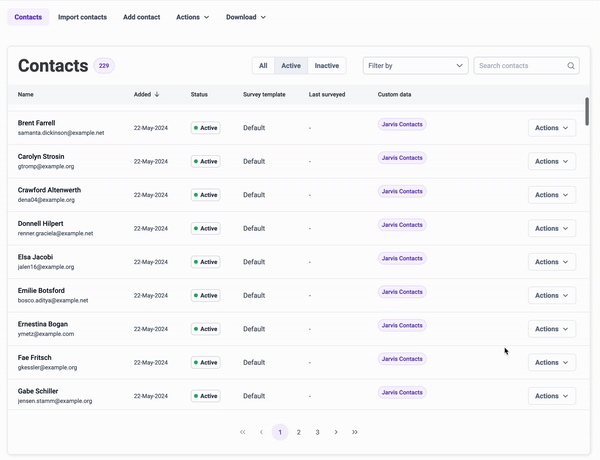The height and width of the screenshot is (460, 600).
Task: Open the Contacts tab
Action: (x=28, y=17)
